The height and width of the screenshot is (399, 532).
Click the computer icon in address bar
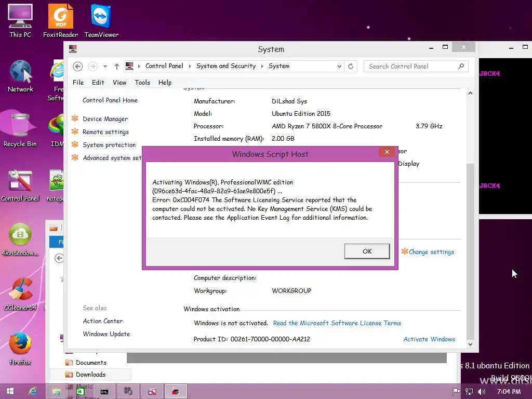[x=129, y=66]
